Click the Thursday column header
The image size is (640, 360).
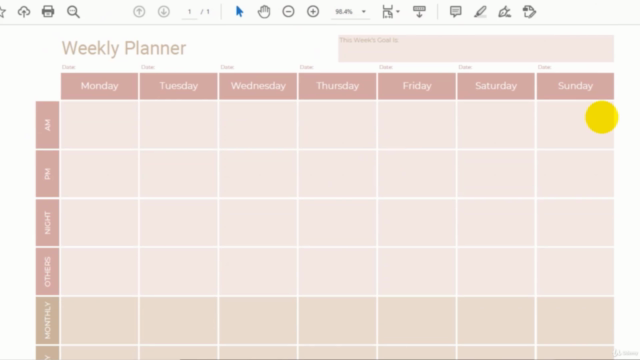[x=338, y=86]
